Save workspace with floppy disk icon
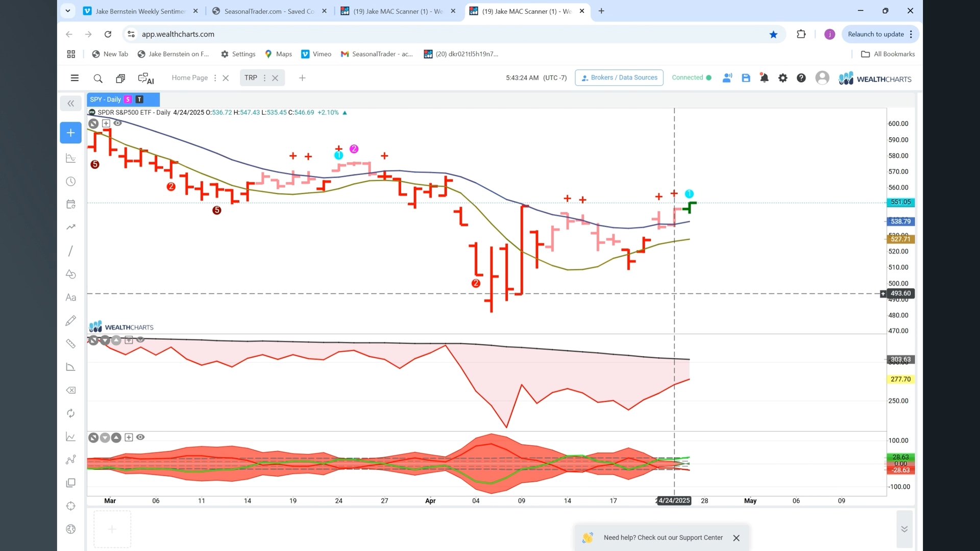The height and width of the screenshot is (551, 980). 746,78
